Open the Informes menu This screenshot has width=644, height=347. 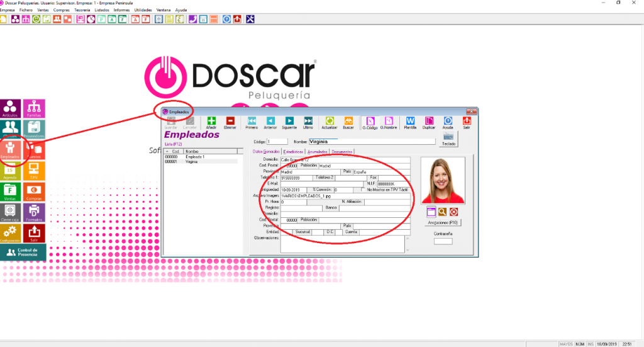(121, 10)
